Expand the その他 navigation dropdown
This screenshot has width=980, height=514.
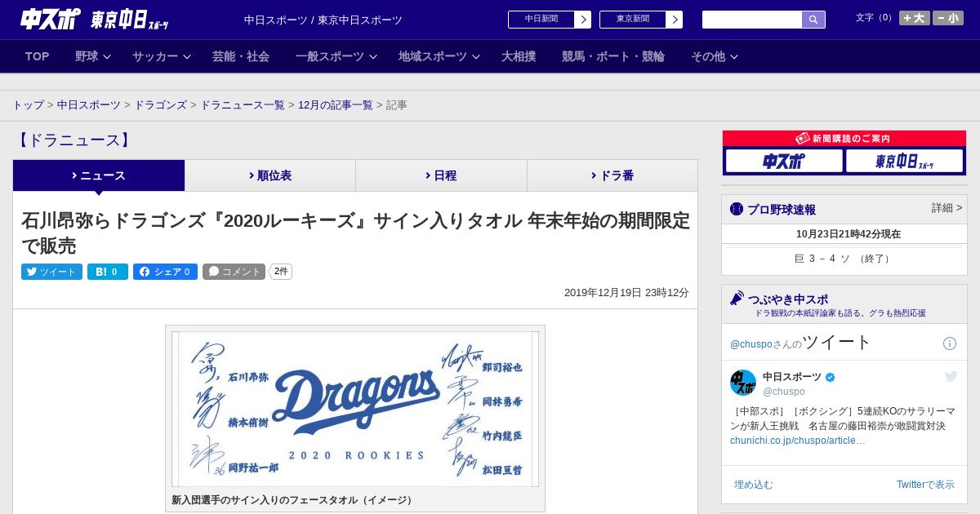point(715,56)
